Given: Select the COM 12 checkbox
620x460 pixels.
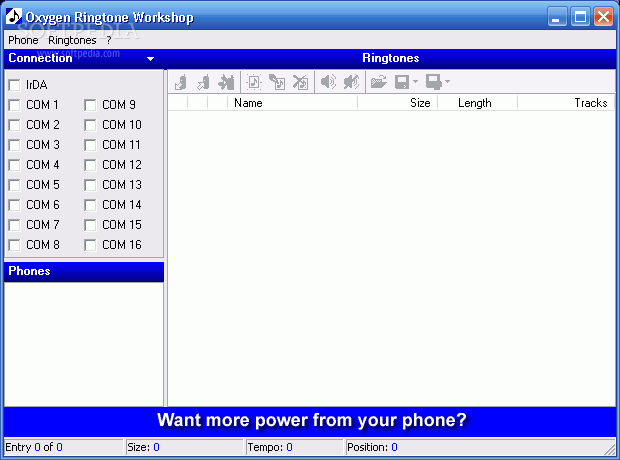Looking at the screenshot, I should [90, 165].
